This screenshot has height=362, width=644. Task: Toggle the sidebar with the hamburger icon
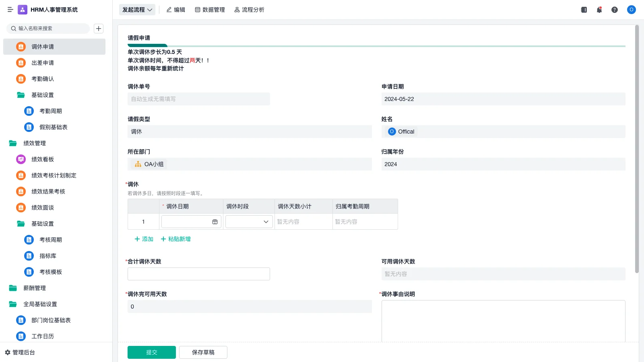[10, 10]
